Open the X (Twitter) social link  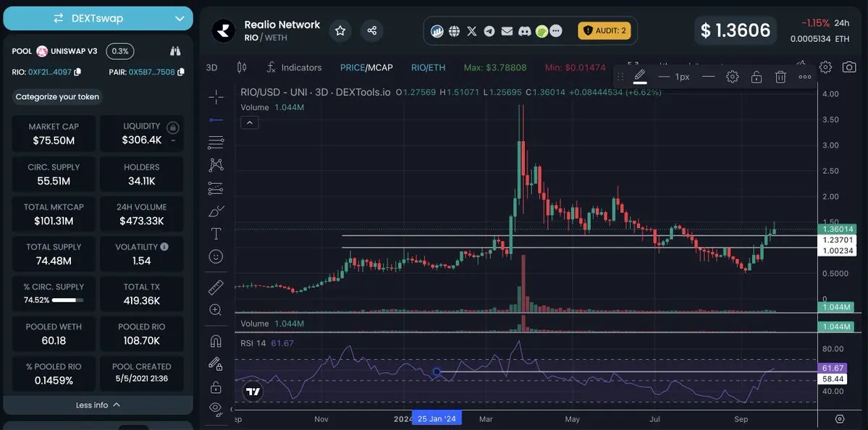coord(471,31)
